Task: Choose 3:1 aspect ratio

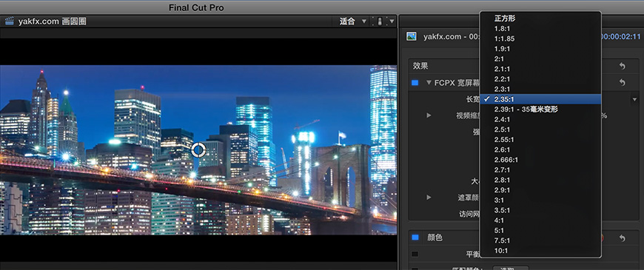Action: (540, 200)
